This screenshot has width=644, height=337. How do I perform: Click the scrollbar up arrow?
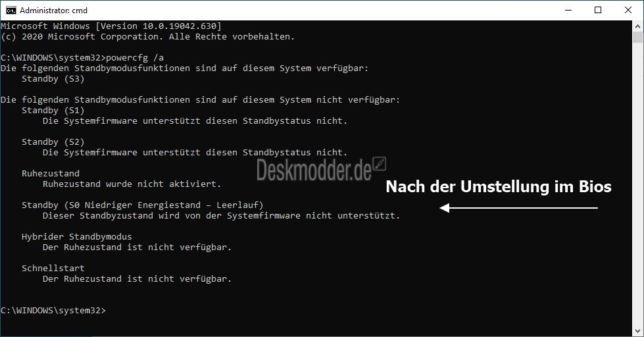(x=637, y=26)
